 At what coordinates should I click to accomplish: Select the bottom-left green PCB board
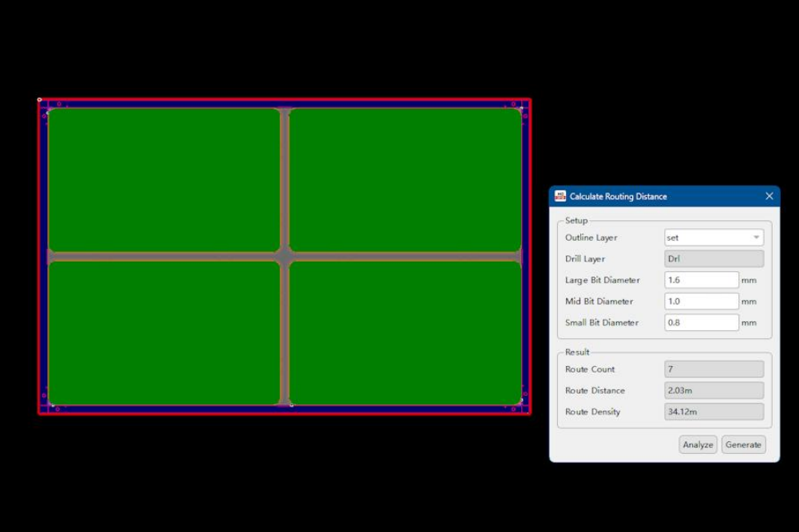pos(164,333)
